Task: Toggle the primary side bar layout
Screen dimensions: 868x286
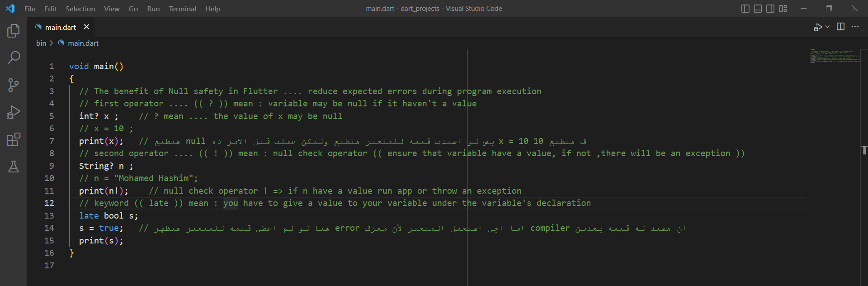Action: coord(745,9)
